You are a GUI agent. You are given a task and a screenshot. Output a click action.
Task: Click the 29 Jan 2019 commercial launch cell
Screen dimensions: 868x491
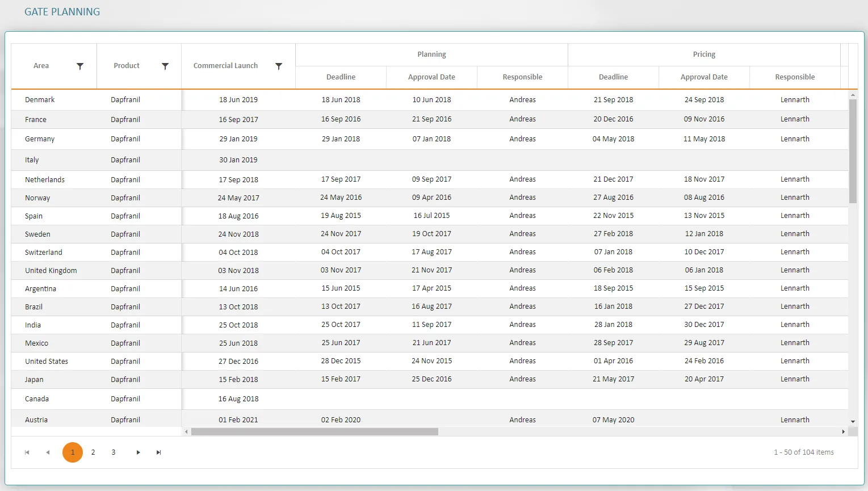[238, 139]
